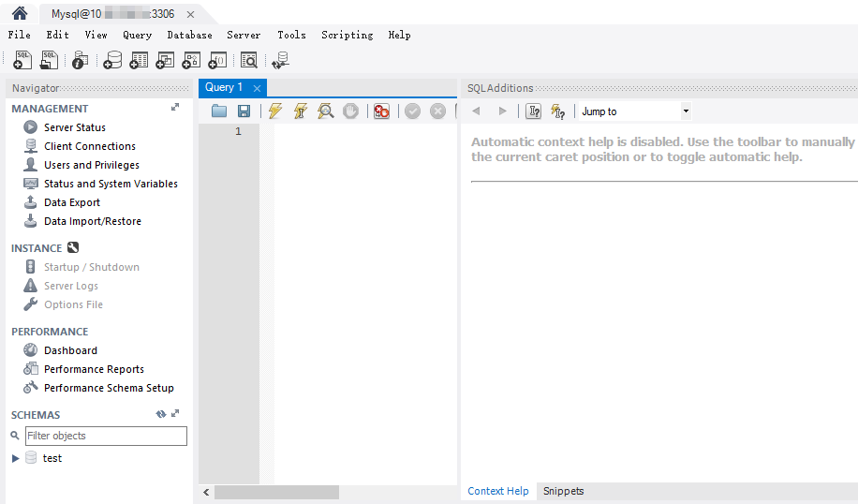Screen dimensions: 858x504
Task: Create a new table icon
Action: [139, 60]
